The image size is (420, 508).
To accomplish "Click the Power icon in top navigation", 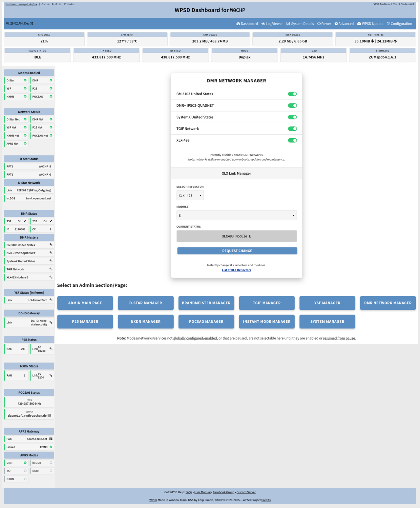I will click(319, 24).
